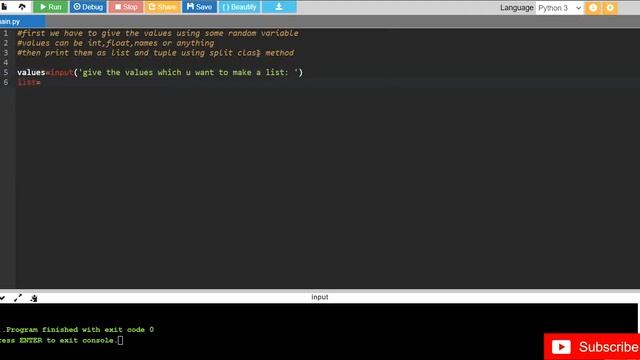640x360 pixels.
Task: Save the code with the Save button
Action: [x=199, y=7]
